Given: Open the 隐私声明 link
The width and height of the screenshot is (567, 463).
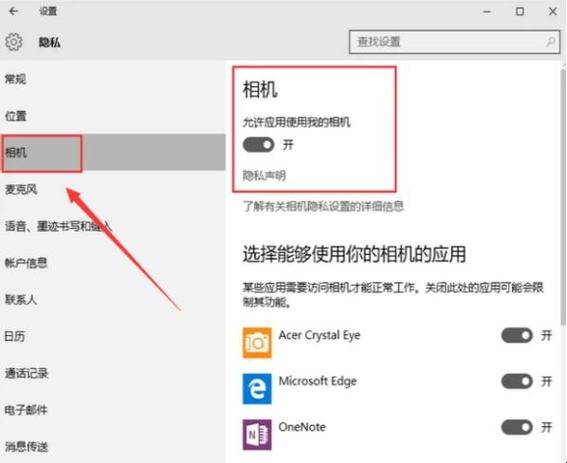Looking at the screenshot, I should coord(264,176).
